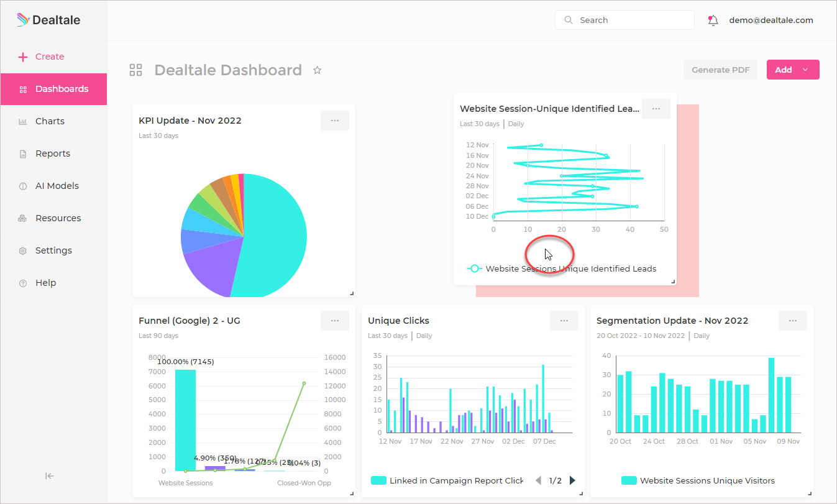Collapse the sidebar with the arrow icon
837x504 pixels.
point(50,476)
